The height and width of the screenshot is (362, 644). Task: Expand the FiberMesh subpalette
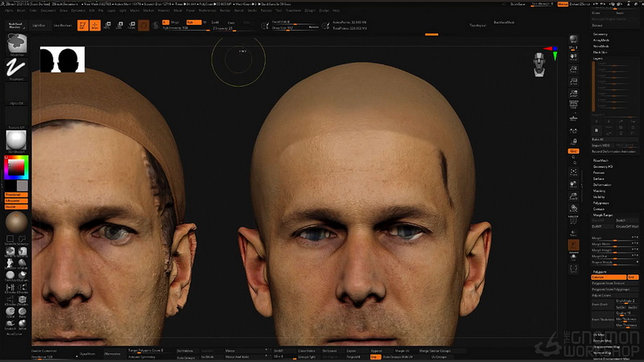point(601,160)
